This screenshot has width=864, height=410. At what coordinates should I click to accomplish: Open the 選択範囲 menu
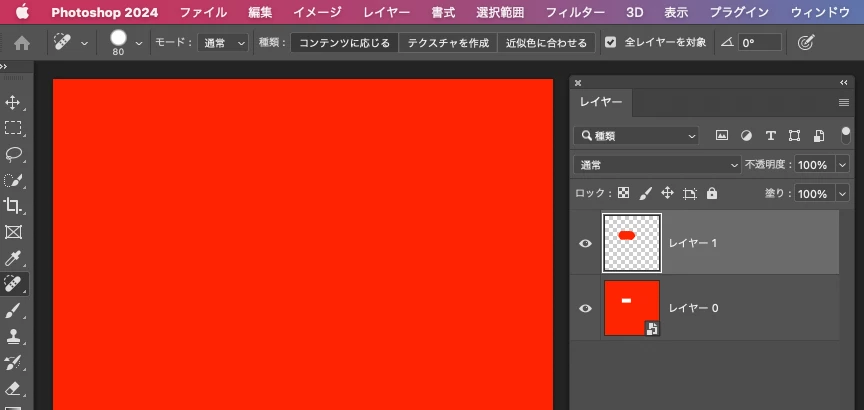click(x=500, y=12)
